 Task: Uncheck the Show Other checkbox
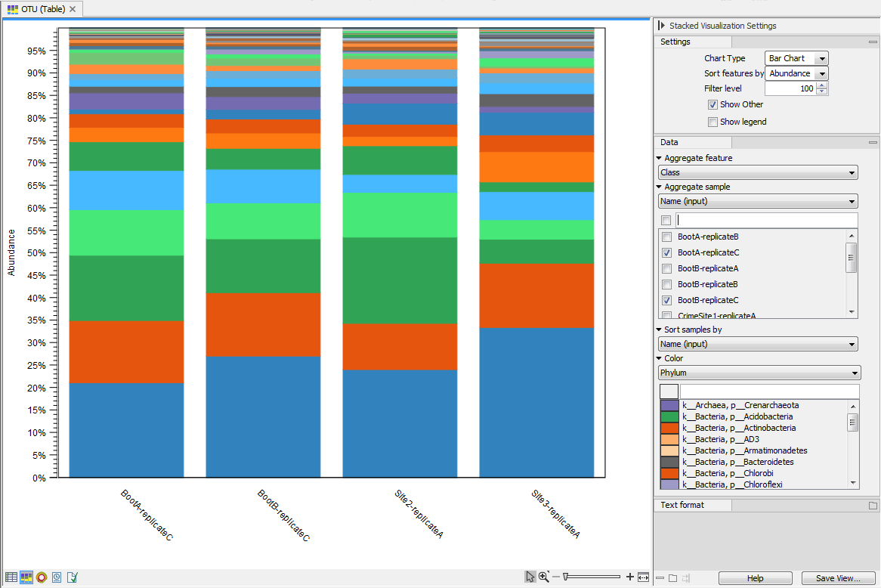713,104
